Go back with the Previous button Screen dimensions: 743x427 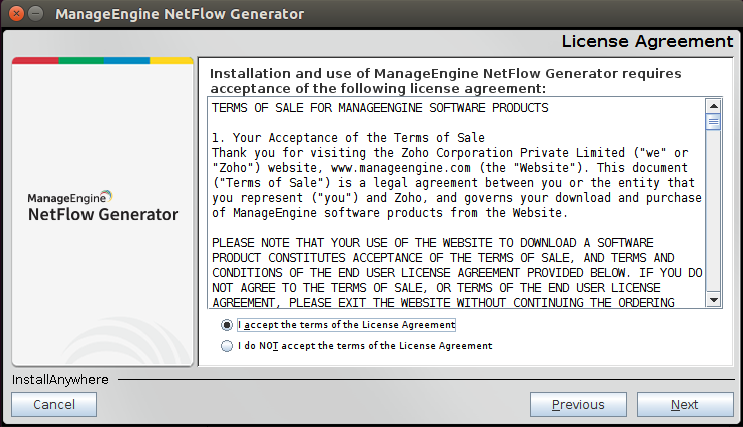click(578, 405)
